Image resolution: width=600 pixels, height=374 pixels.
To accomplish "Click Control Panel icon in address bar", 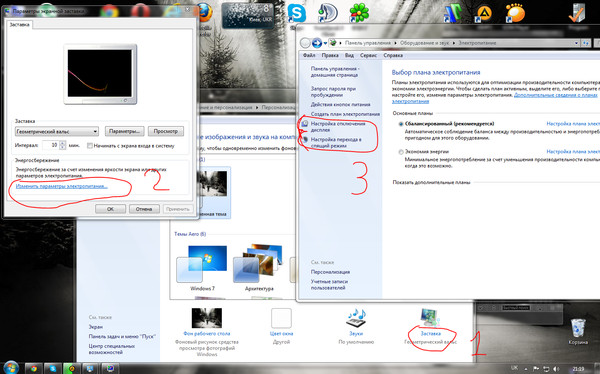I will coord(333,43).
